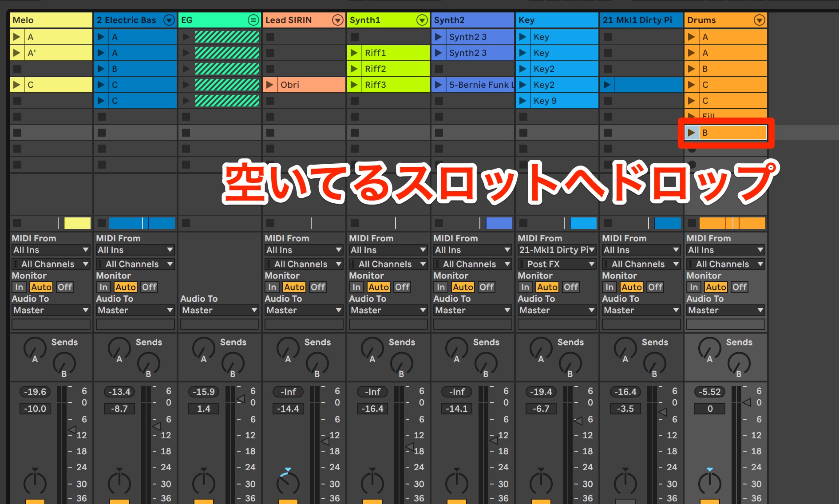Viewport: 839px width, 504px height.
Task: Open Melo All Channels dropdown
Action: coord(51,264)
